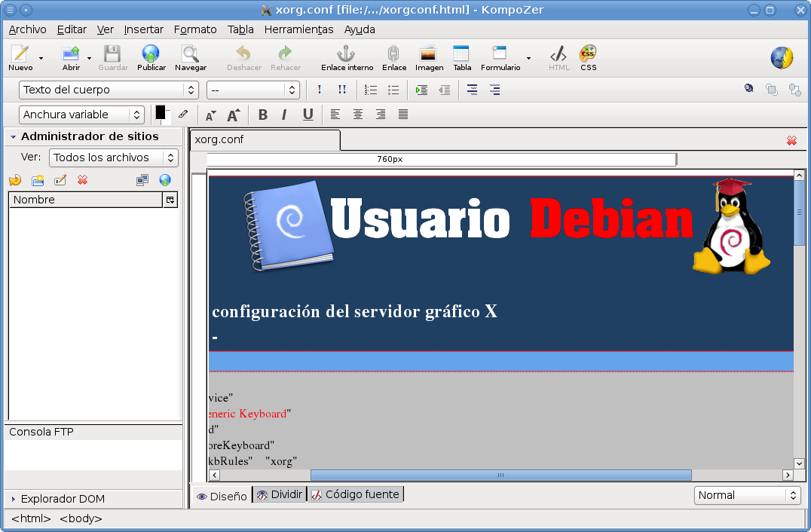The image size is (811, 532).
Task: Toggle numbered list formatting
Action: tap(370, 90)
